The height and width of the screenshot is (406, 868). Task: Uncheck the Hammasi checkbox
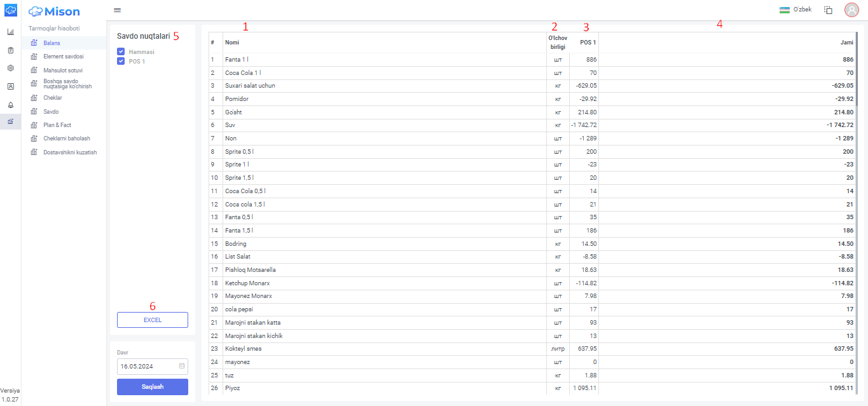(120, 51)
